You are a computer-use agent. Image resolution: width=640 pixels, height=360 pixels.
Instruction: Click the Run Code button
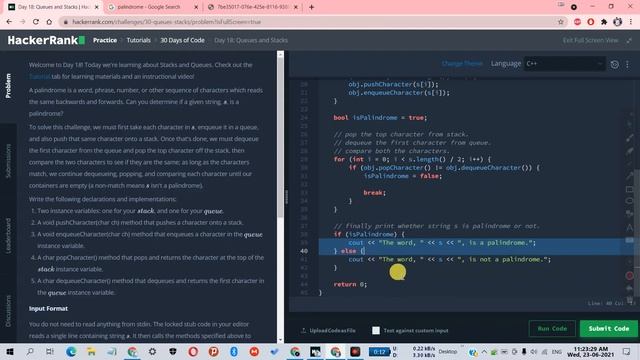(552, 329)
